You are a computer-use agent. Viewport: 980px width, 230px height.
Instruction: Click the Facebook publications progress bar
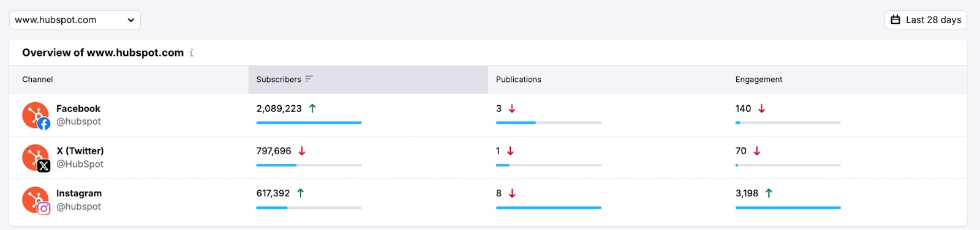(x=549, y=123)
